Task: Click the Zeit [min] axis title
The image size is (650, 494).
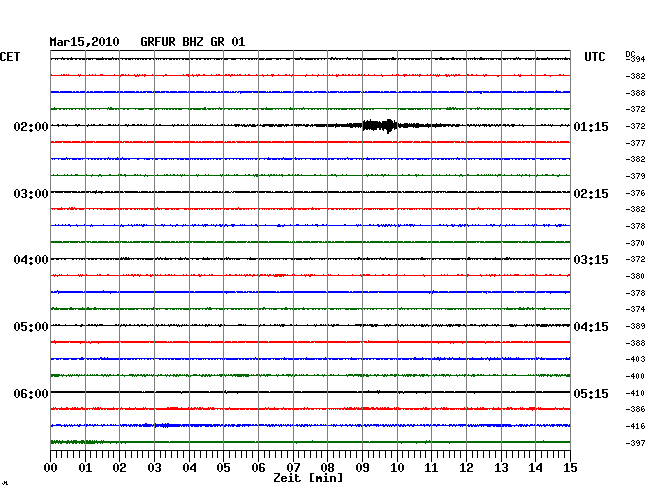Action: [308, 478]
